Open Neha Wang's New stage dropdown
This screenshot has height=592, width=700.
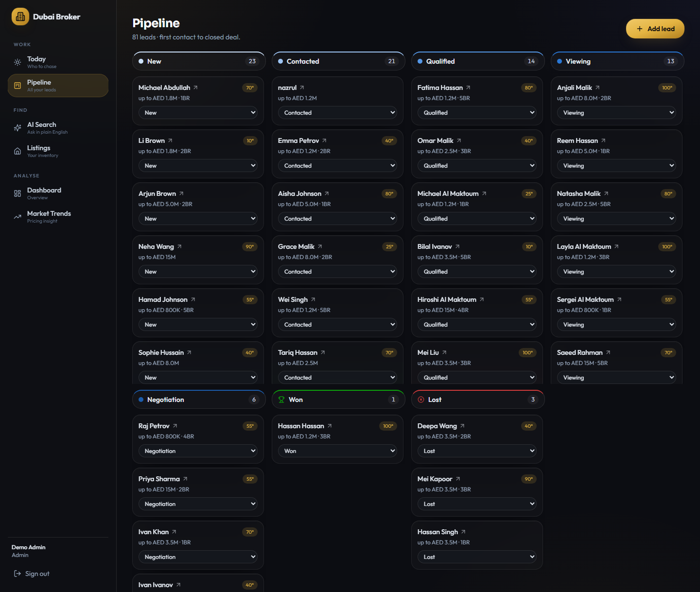pos(198,271)
